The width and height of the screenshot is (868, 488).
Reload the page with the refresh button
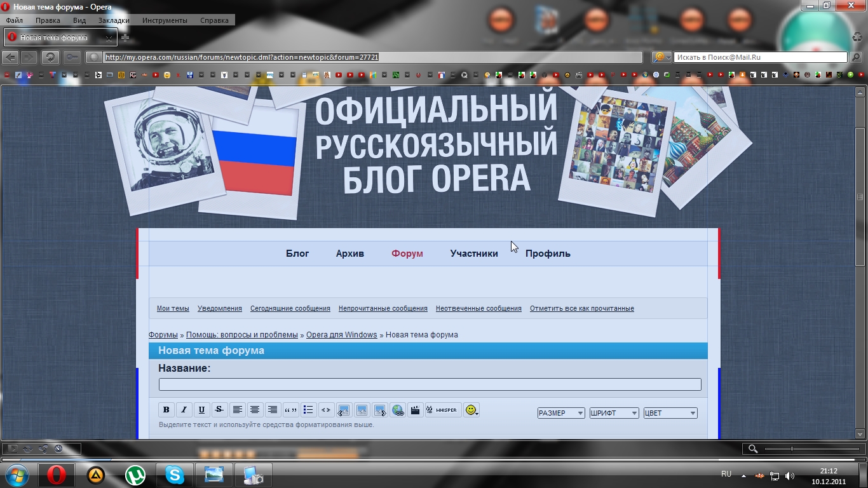(50, 57)
